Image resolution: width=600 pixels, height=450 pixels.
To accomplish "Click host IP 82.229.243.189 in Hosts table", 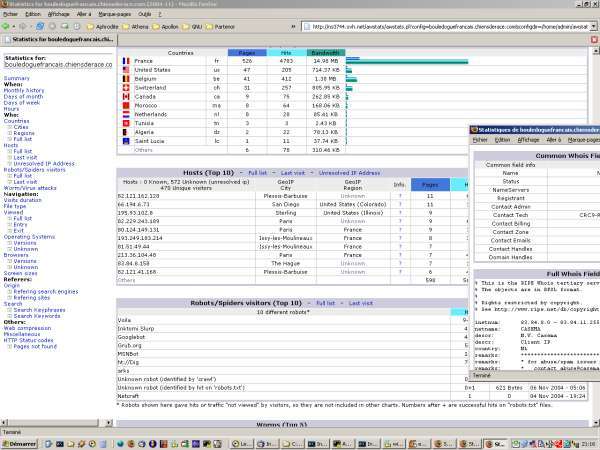I will click(x=139, y=221).
